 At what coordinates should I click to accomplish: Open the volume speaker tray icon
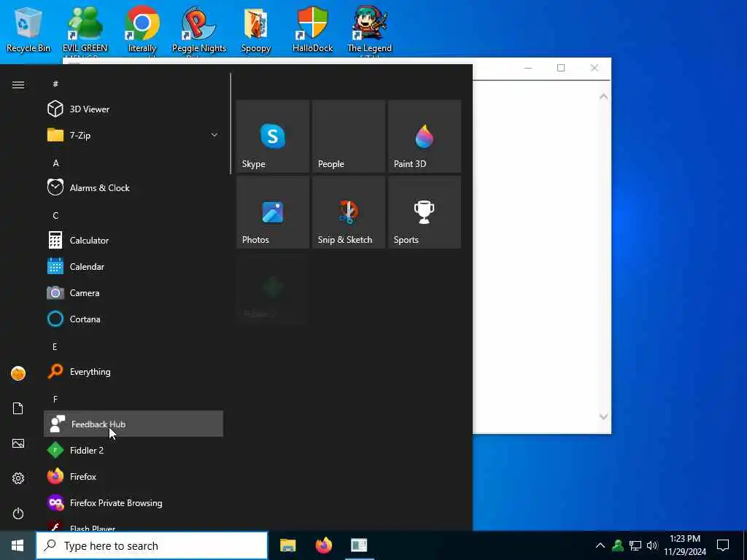pos(651,545)
